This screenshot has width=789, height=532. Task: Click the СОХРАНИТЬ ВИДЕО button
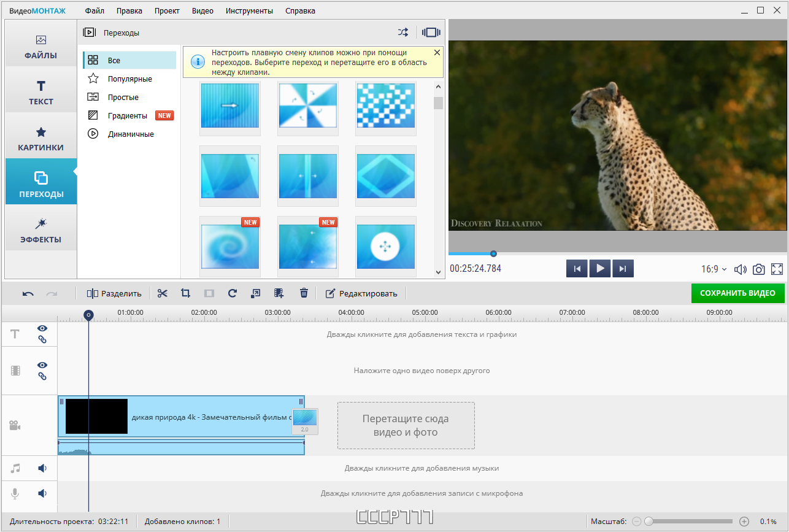click(x=738, y=293)
